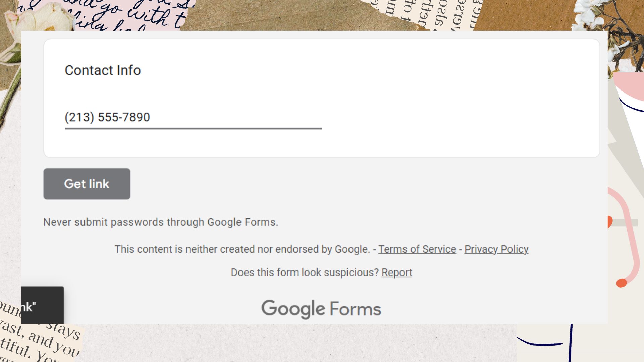
Task: Open the Terms of Service link
Action: tap(417, 249)
